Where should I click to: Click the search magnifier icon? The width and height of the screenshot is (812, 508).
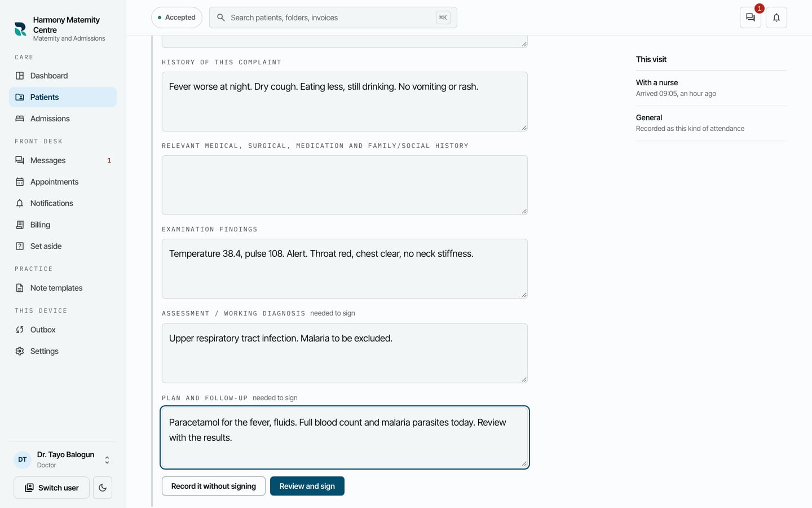tap(221, 17)
